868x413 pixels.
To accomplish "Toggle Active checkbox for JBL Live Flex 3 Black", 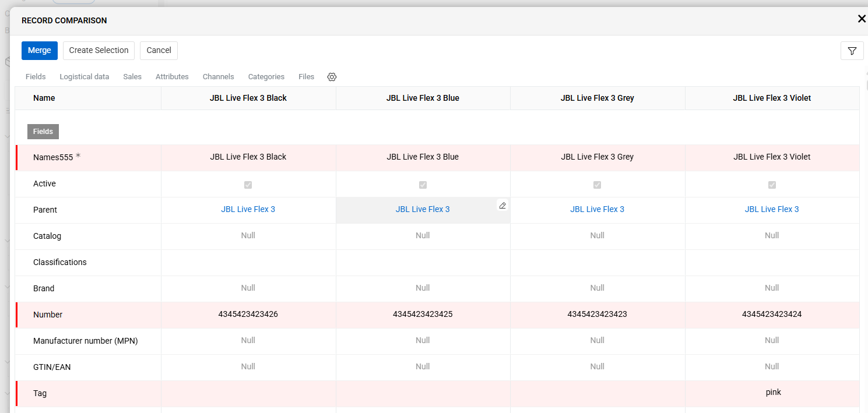I will (x=248, y=185).
